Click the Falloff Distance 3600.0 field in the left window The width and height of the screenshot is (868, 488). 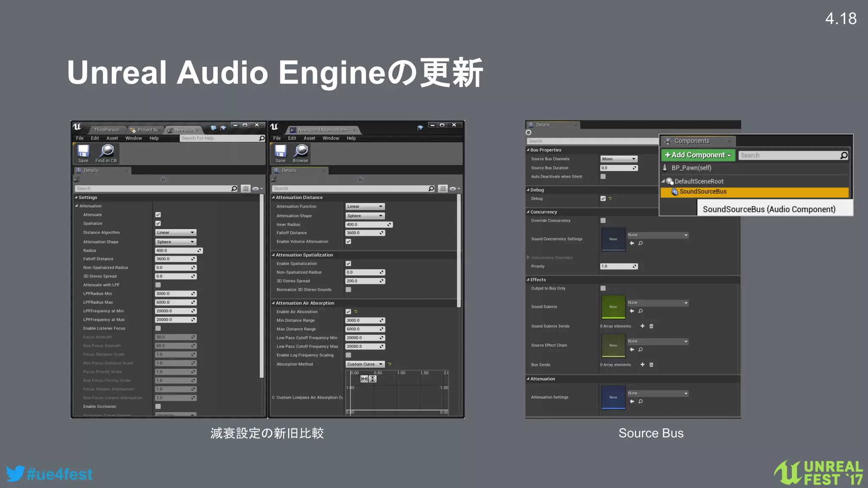pyautogui.click(x=175, y=259)
